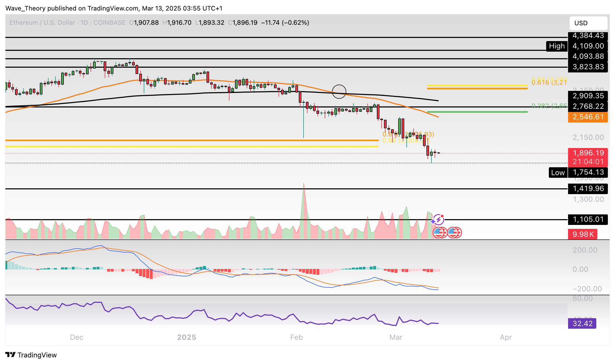Click the 4,384.43 horizontal line price label

click(x=588, y=36)
